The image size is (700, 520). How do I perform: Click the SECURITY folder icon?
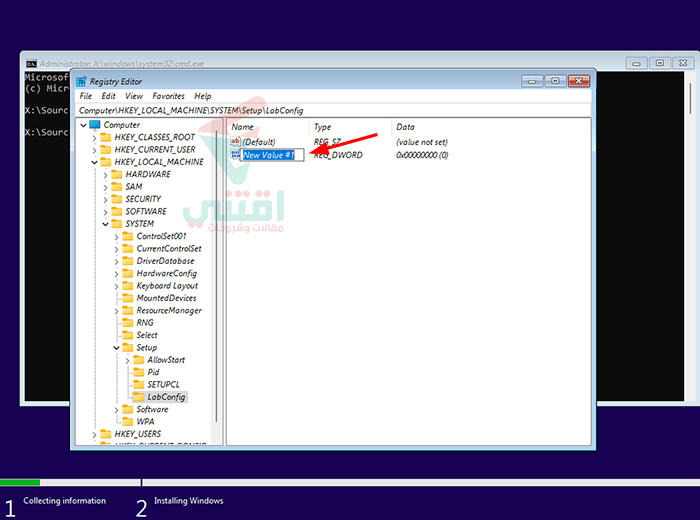tap(117, 199)
